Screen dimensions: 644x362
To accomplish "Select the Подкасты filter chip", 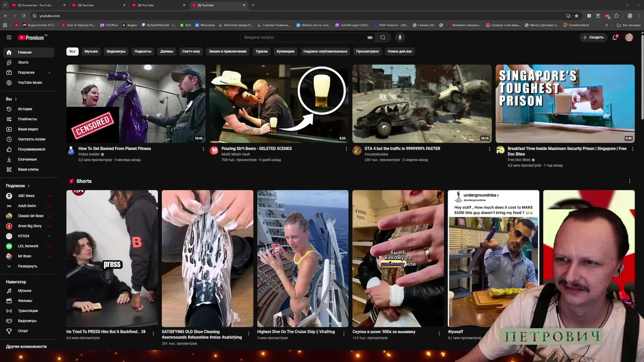I will [143, 51].
